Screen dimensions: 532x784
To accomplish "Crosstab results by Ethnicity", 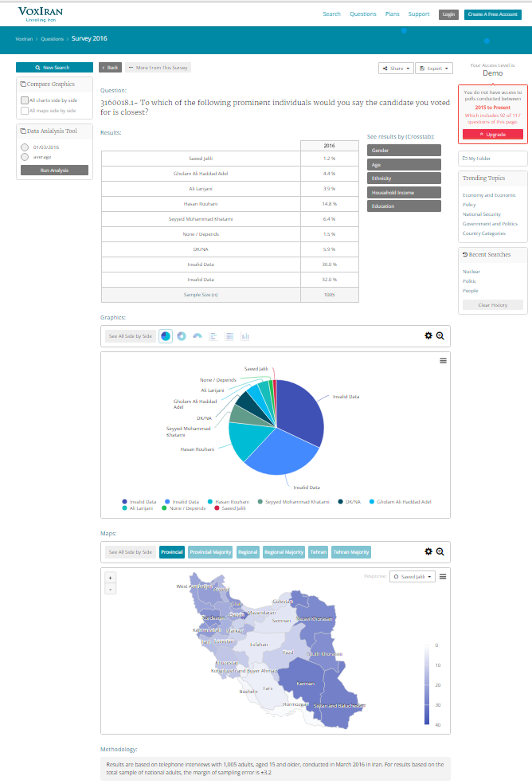I will [x=404, y=178].
